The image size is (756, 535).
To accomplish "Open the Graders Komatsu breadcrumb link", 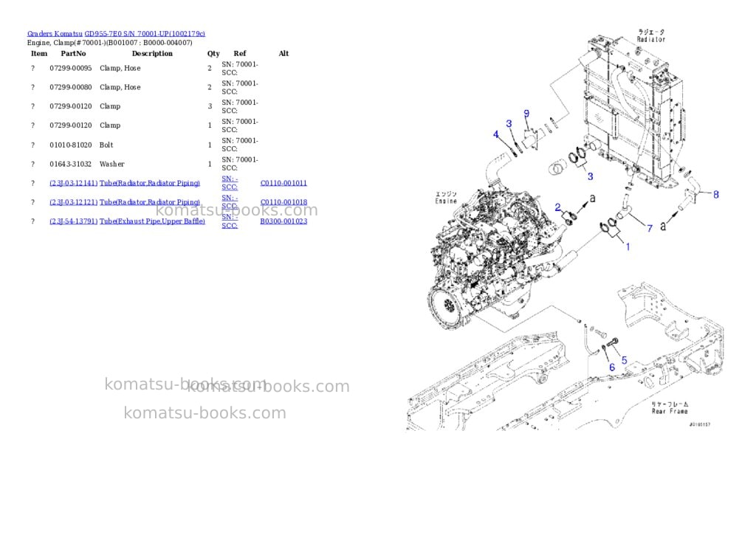I will point(55,34).
